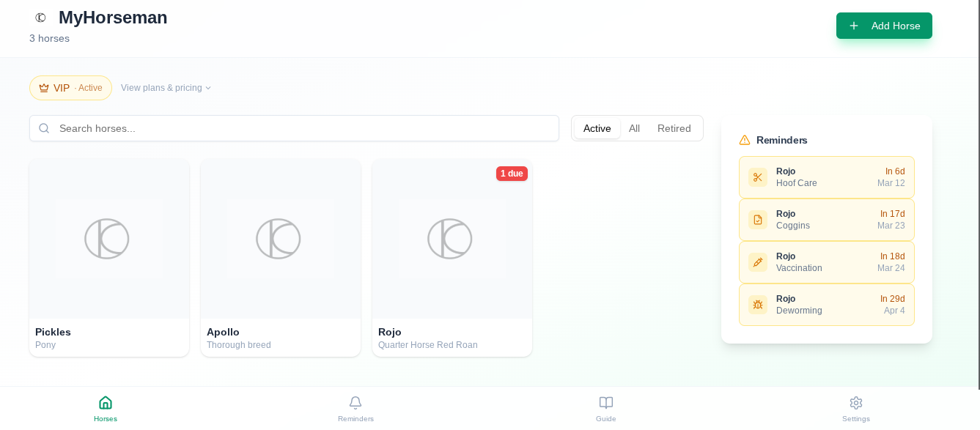Click the In 17d due label
This screenshot has height=430, width=980.
[x=893, y=214]
